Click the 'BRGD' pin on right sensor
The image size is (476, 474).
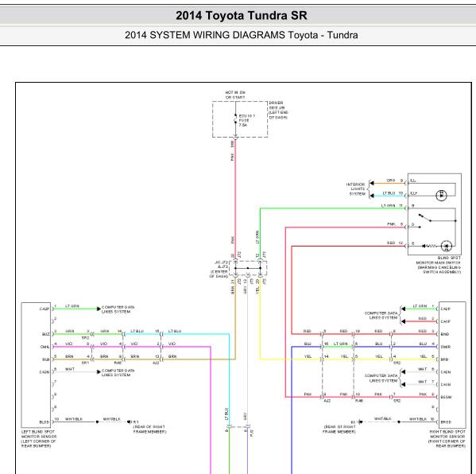pos(446,422)
